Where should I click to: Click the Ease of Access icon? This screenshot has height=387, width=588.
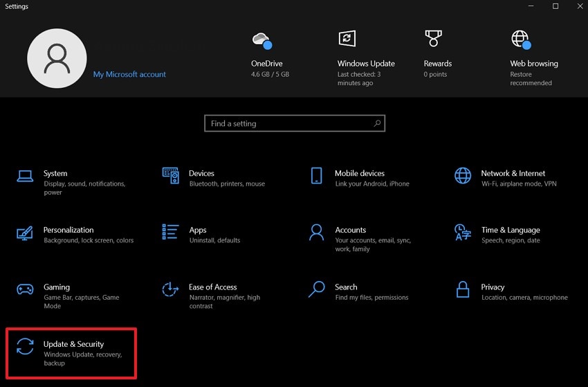(170, 289)
